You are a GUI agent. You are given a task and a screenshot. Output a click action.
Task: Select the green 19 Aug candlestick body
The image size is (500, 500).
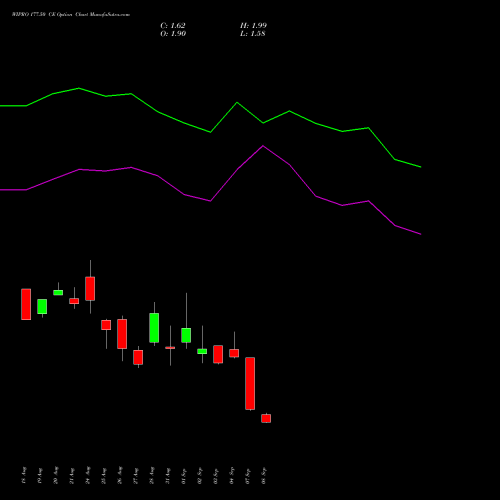pyautogui.click(x=42, y=306)
